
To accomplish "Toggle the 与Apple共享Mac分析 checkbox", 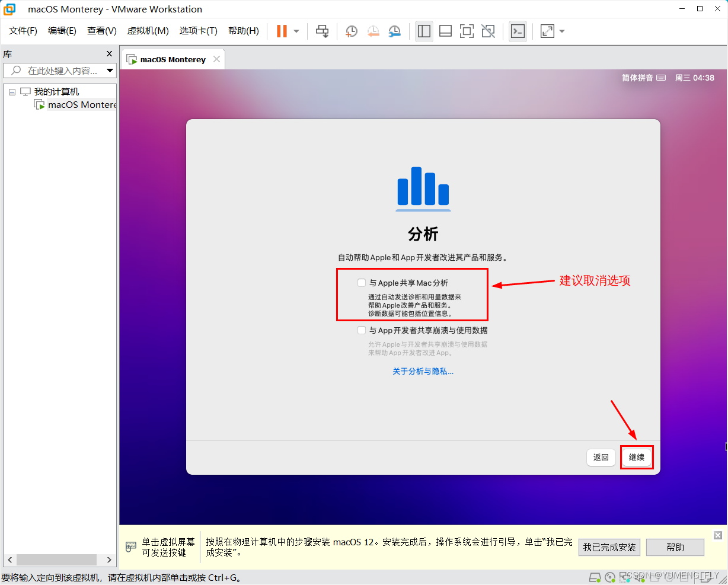I will pyautogui.click(x=362, y=283).
